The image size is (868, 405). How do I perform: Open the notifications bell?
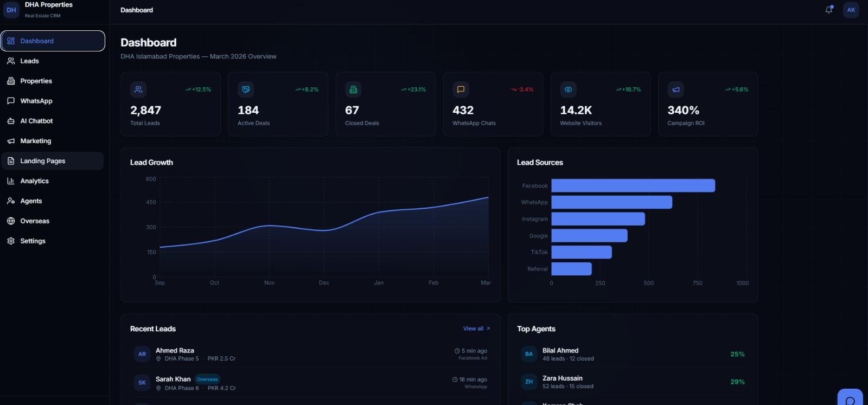(x=829, y=10)
